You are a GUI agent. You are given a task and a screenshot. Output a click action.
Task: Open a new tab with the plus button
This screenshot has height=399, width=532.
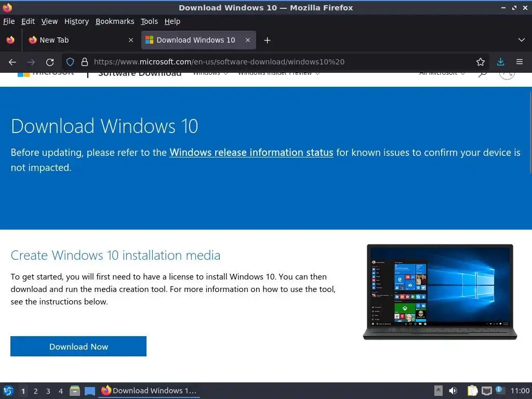(267, 41)
